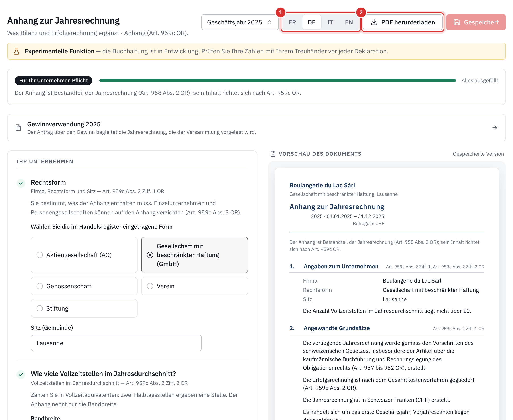Switch language to DE
Image resolution: width=513 pixels, height=420 pixels.
311,22
